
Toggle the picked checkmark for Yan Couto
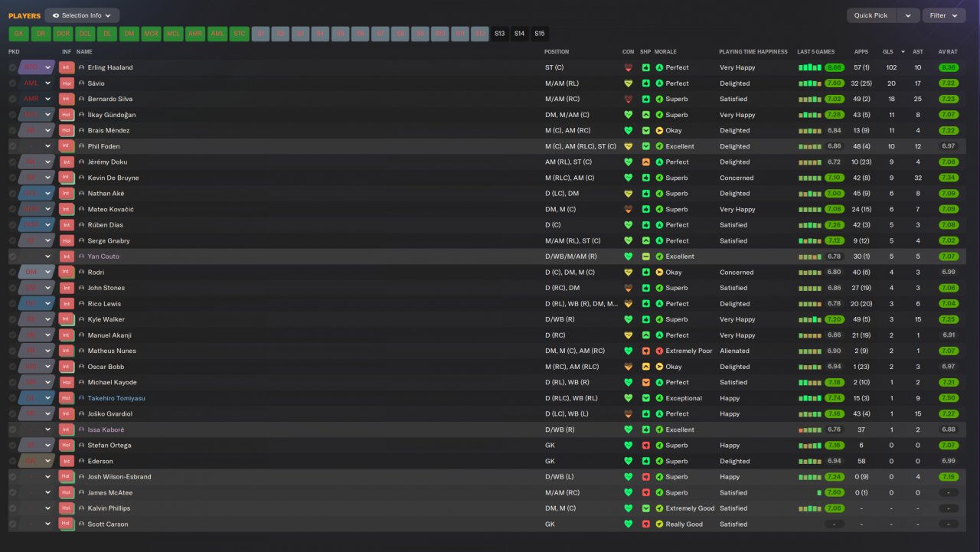coord(12,256)
